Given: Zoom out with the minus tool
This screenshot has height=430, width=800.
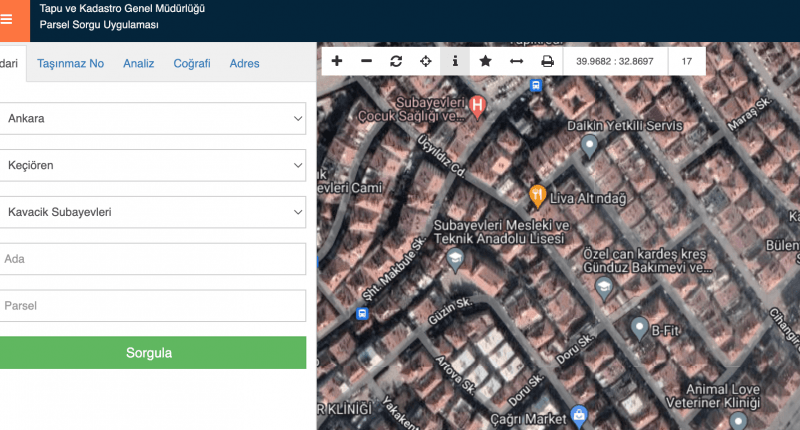Looking at the screenshot, I should point(366,61).
